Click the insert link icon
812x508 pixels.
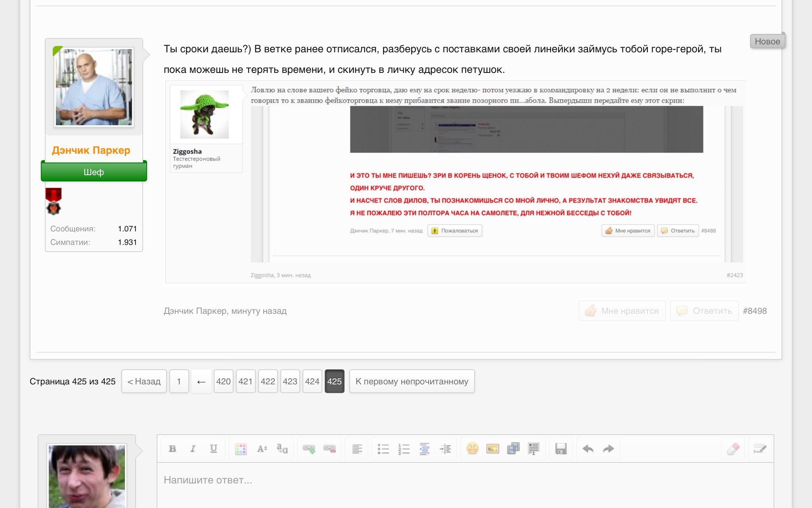(x=309, y=449)
